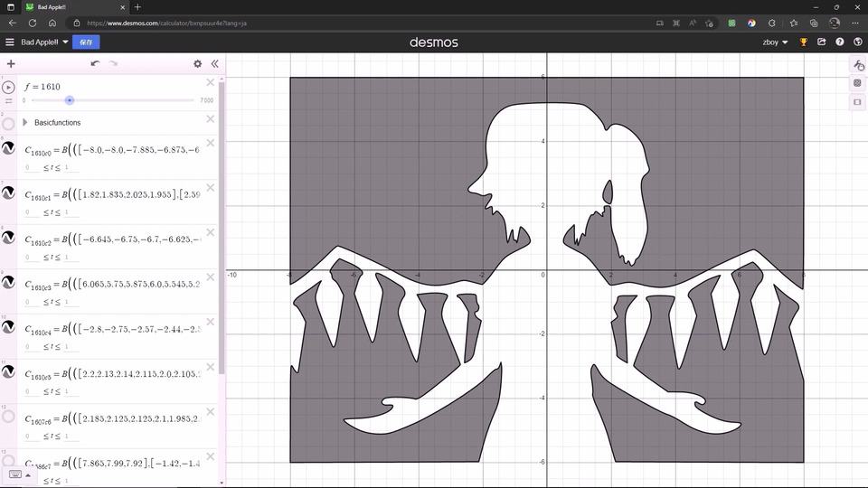Screen dimensions: 868x488
Task: Toggle visibility of C1610c2 curve
Action: [x=8, y=238]
